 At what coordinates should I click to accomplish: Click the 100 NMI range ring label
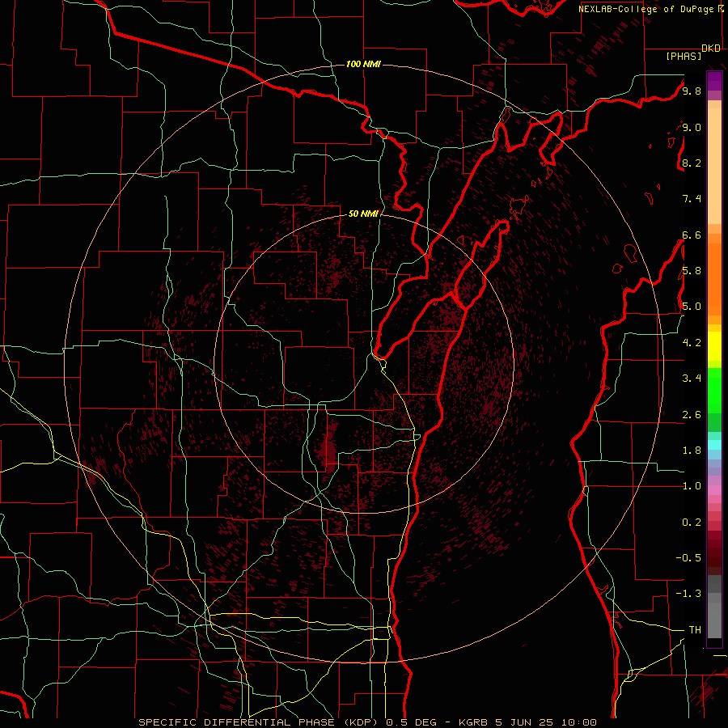click(x=363, y=64)
